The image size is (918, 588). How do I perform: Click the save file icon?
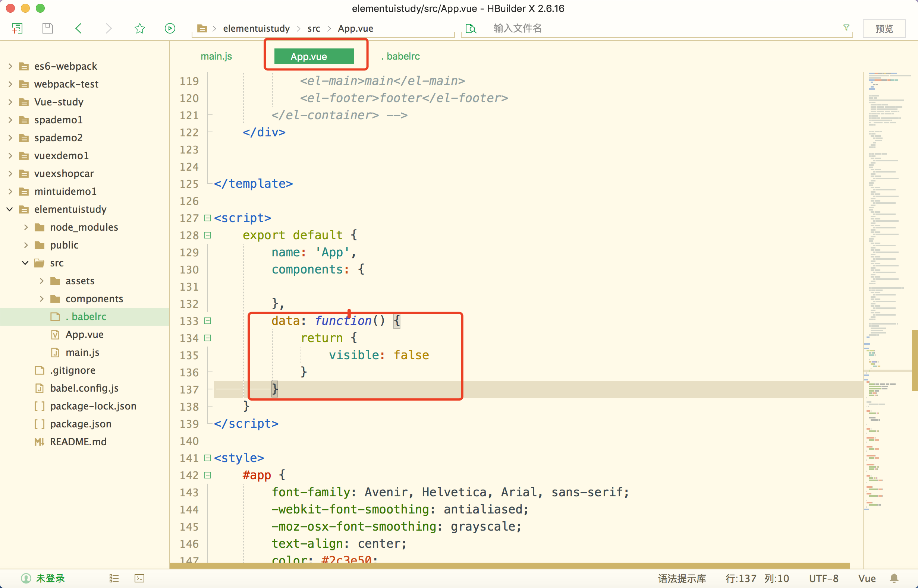(48, 28)
